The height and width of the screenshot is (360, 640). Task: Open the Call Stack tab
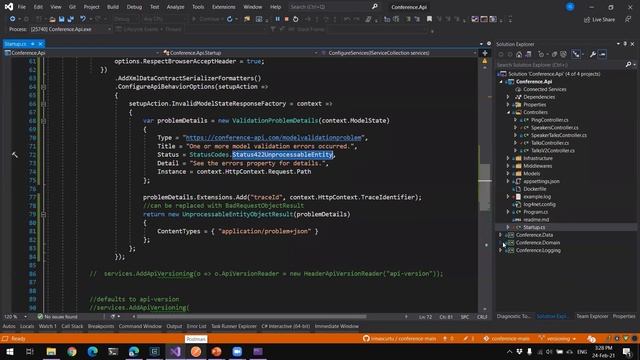pos(72,327)
